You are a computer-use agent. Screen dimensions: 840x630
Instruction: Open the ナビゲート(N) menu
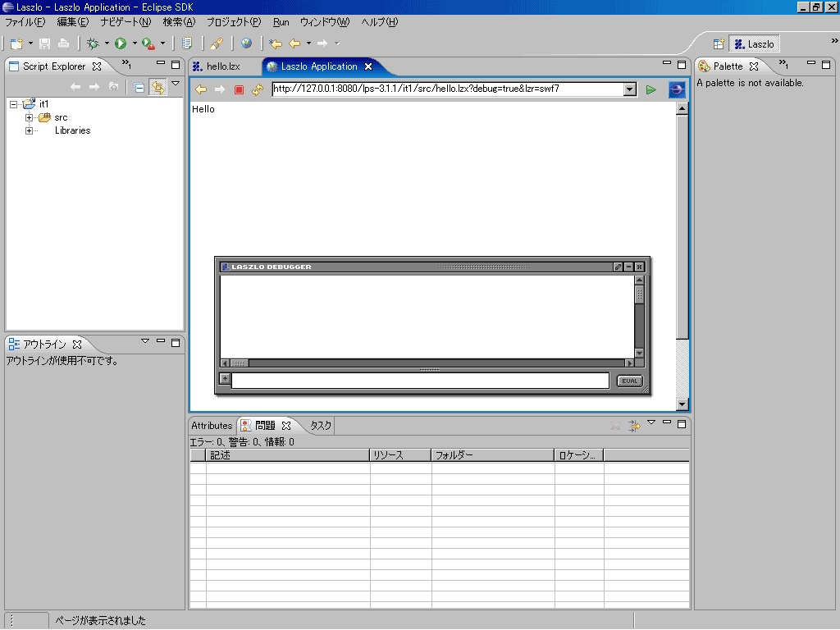click(126, 22)
